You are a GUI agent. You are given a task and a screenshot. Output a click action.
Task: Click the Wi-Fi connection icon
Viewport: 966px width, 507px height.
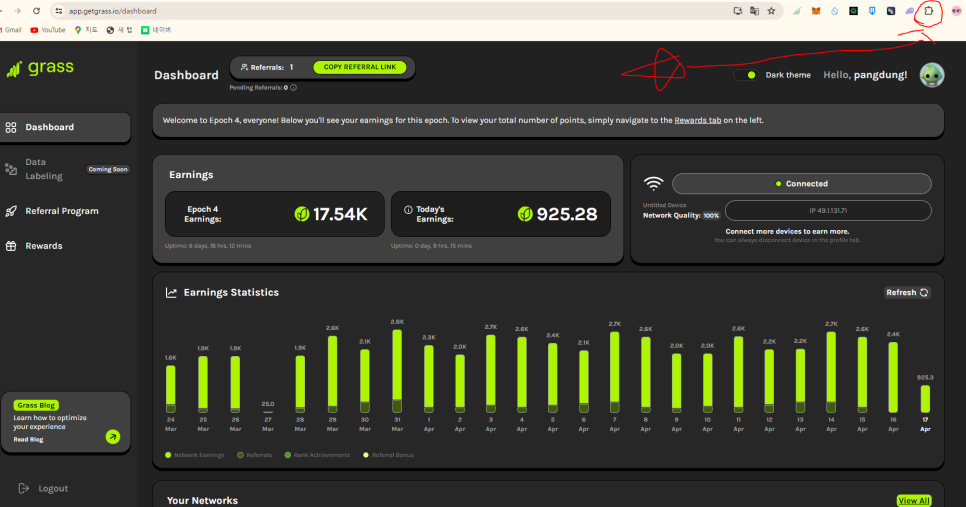[x=654, y=184]
